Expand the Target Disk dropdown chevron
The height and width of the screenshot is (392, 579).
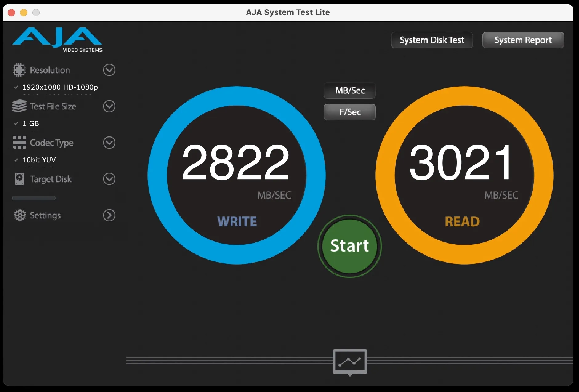(109, 179)
